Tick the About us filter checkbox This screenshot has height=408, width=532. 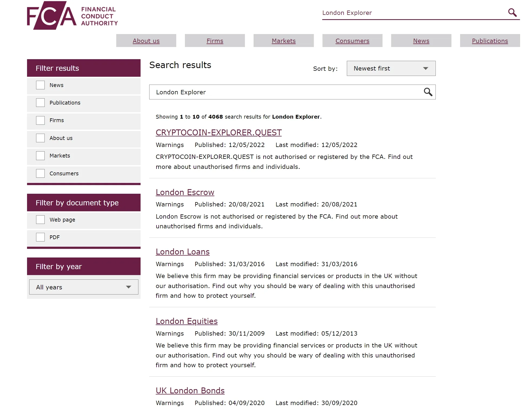click(40, 138)
